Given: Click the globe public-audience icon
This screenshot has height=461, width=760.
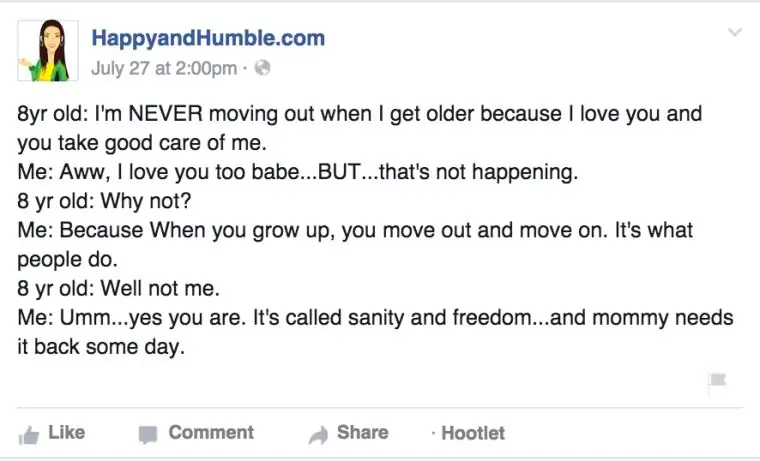Looking at the screenshot, I should tap(262, 68).
